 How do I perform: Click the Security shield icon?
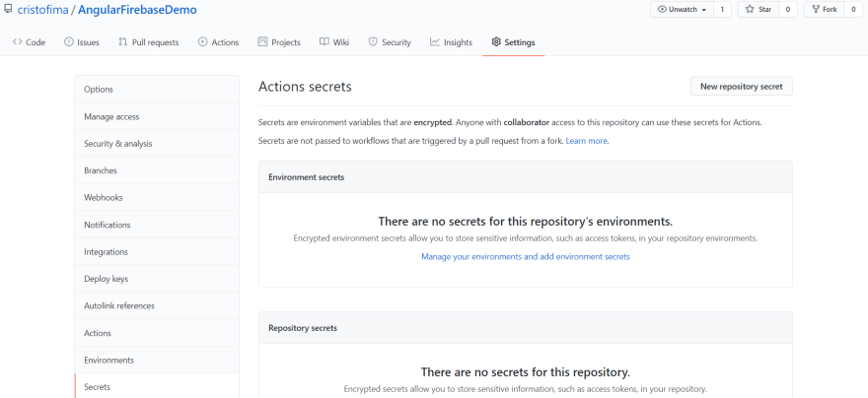[373, 42]
